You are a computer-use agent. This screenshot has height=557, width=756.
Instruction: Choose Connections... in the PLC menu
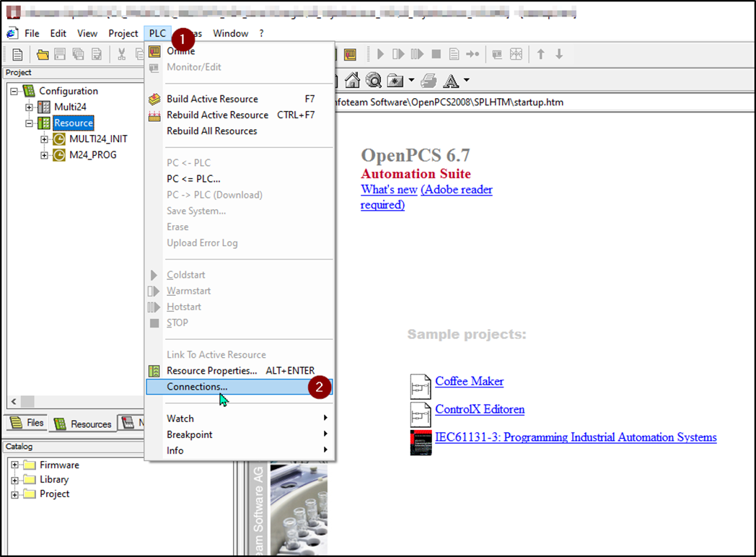click(239, 387)
